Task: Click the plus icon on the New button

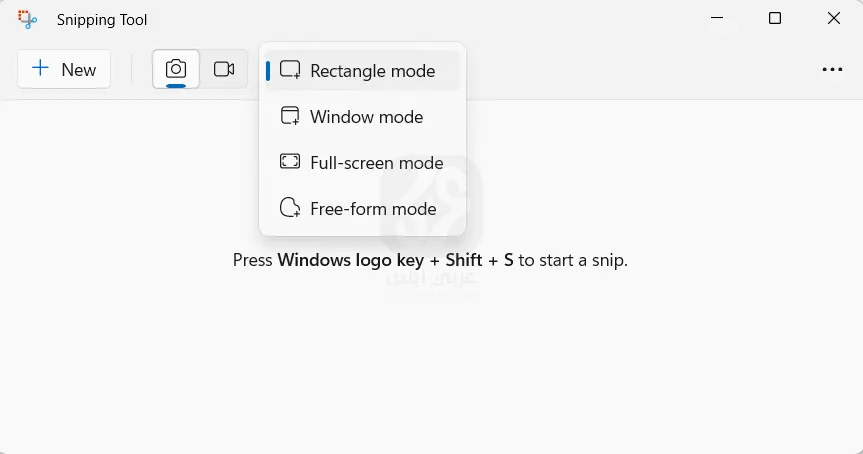Action: [40, 69]
